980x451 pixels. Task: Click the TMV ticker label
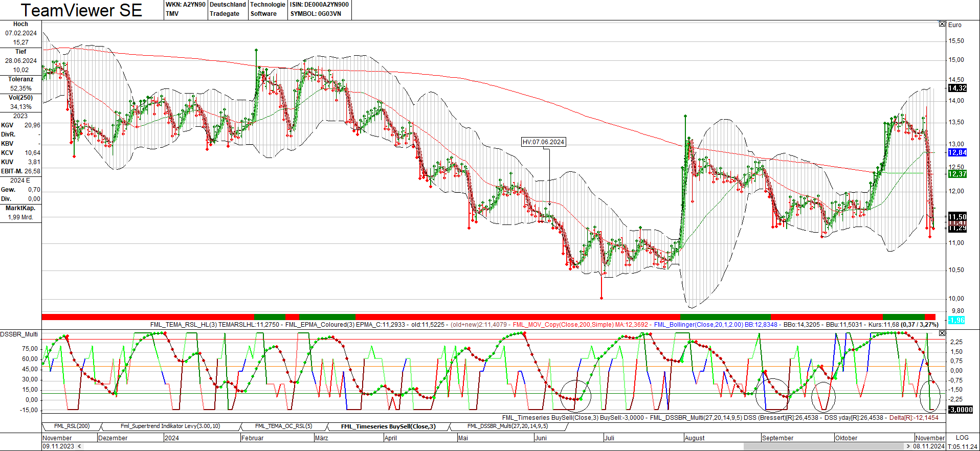pos(172,14)
